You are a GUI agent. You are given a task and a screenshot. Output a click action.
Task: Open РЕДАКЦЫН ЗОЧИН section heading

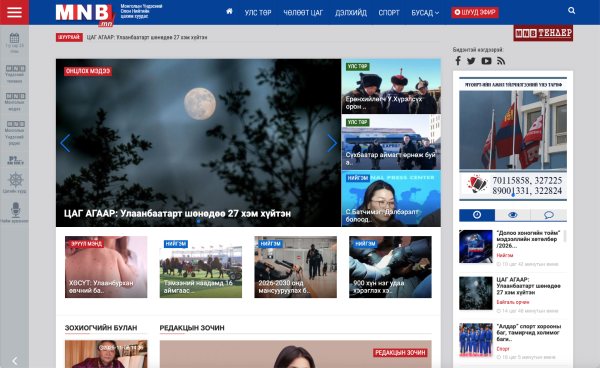(192, 328)
